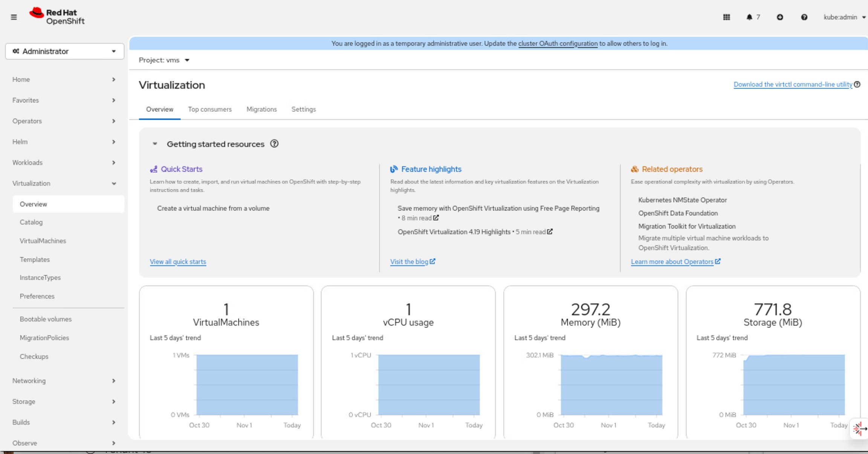Open the help question mark menu
The image size is (868, 454).
804,17
